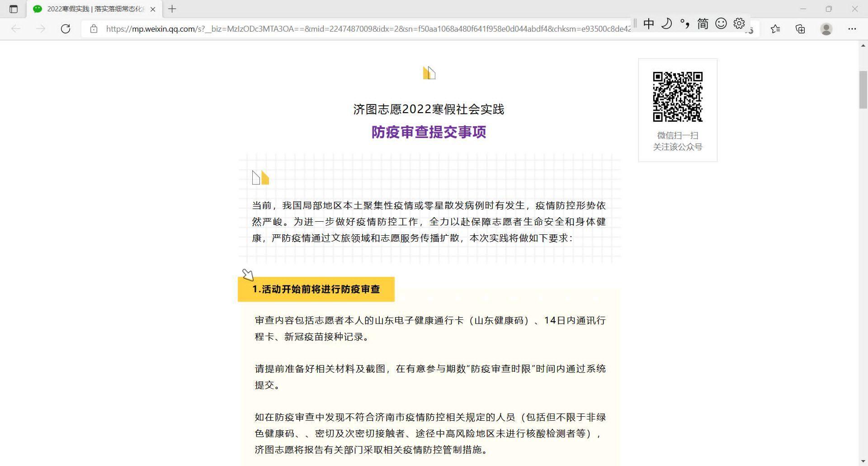Viewport: 868px width, 466px height.
Task: Open browser settings and more menu
Action: point(852,29)
